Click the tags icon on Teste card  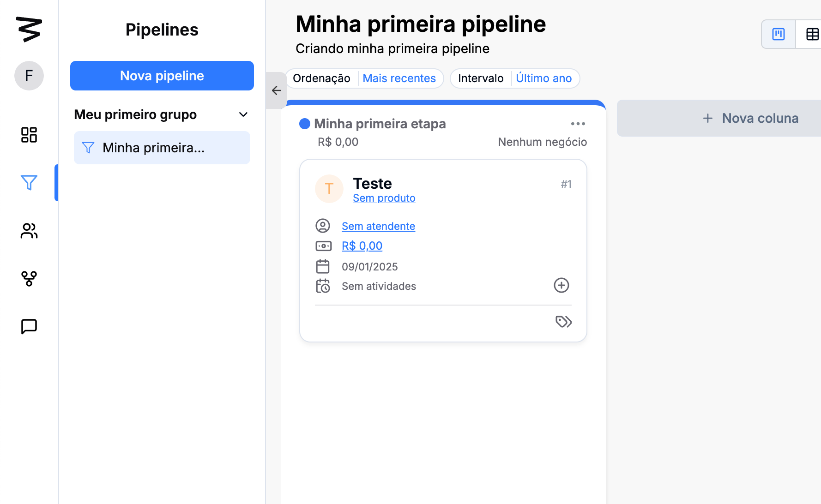click(x=563, y=322)
